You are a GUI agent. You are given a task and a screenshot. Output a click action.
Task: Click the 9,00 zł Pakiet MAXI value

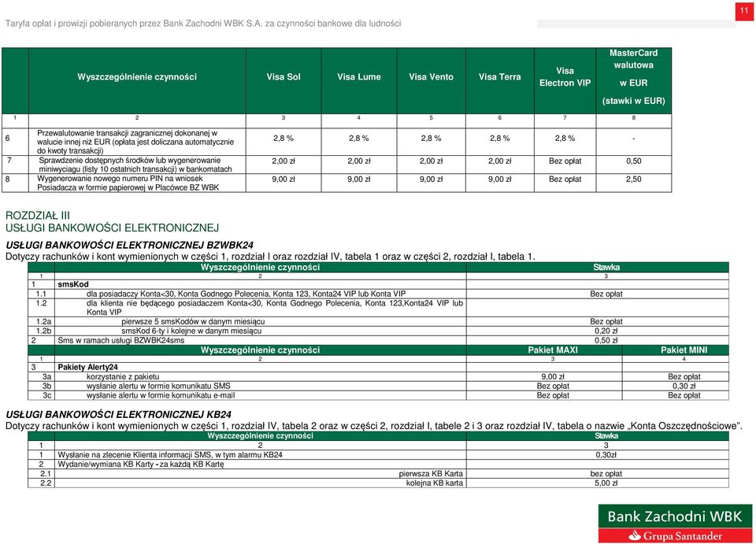pos(553,377)
